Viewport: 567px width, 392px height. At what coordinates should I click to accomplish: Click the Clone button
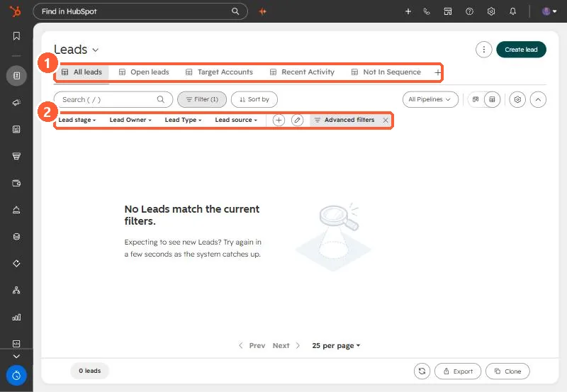point(507,371)
